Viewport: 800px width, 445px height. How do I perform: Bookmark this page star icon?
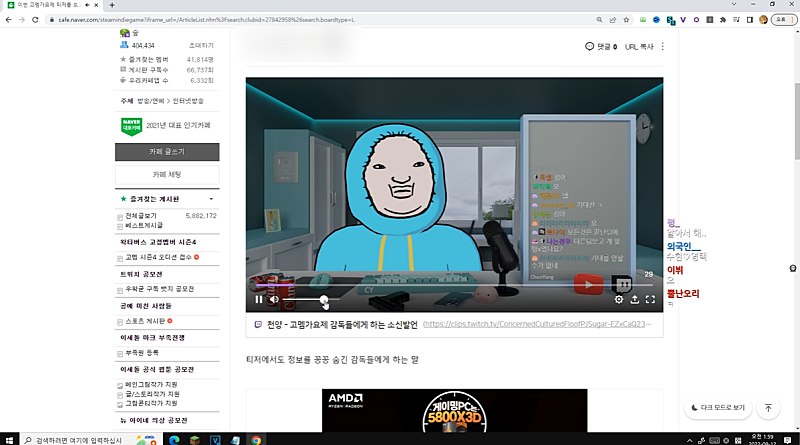[626, 19]
